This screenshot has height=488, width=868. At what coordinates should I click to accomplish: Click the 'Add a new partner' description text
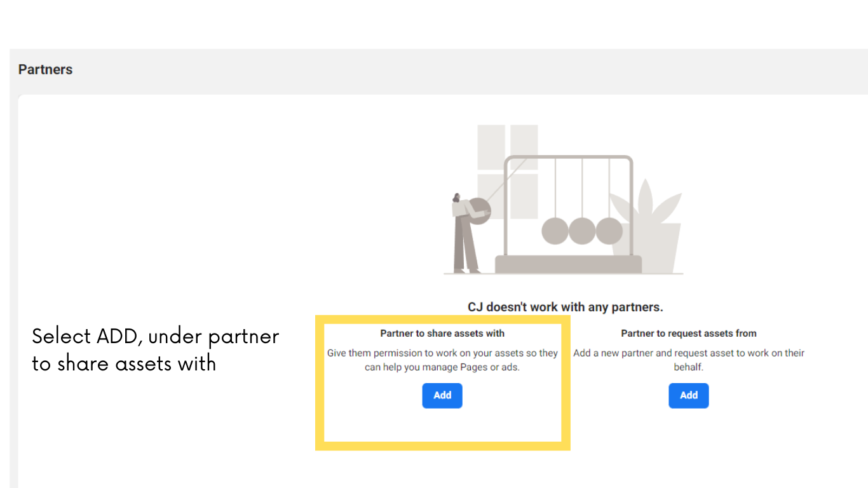(689, 360)
